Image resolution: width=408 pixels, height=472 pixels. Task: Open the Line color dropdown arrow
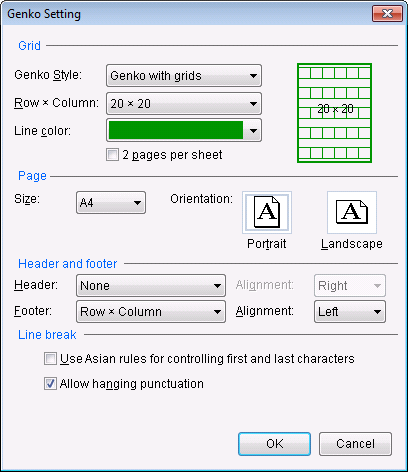tap(253, 130)
